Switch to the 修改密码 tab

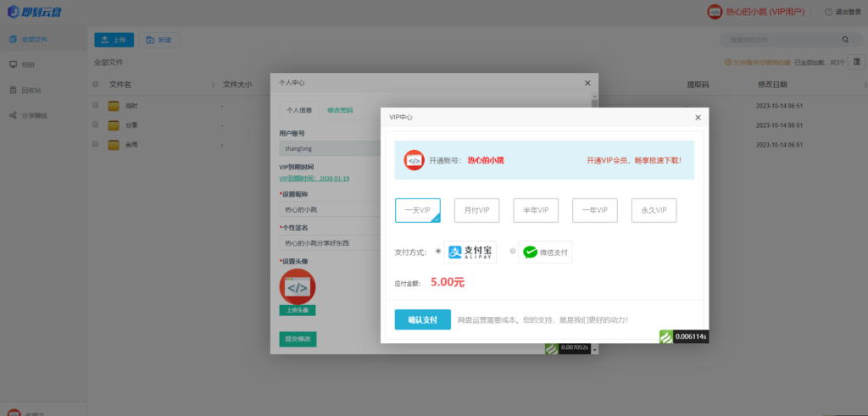point(340,110)
